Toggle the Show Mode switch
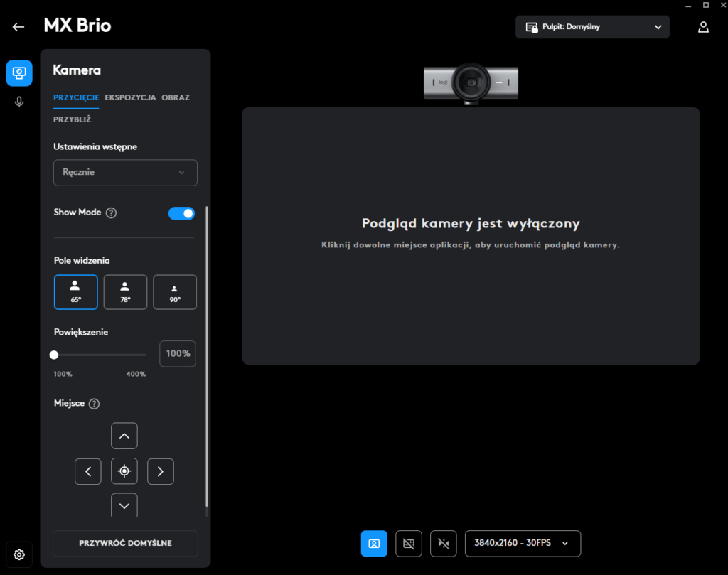Screen dimensions: 728x575 coord(181,213)
